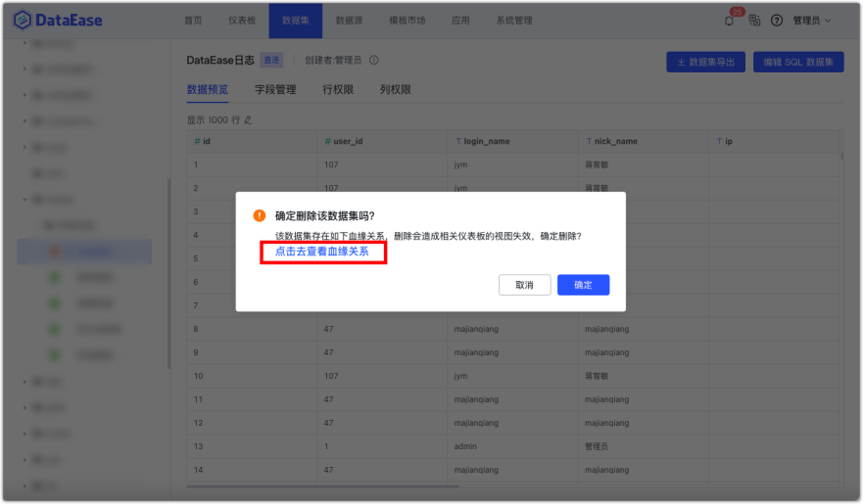Click 取消 in the delete dialog
Screen dimensions: 863x504
click(x=524, y=285)
